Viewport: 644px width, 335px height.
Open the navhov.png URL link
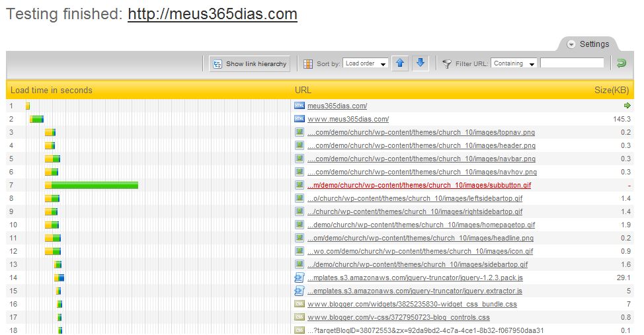pos(423,172)
